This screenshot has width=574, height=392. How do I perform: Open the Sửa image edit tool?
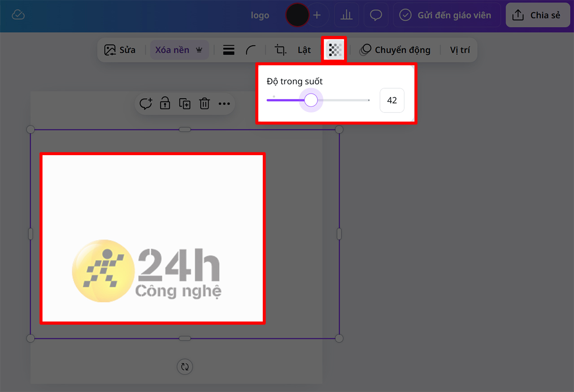[120, 50]
